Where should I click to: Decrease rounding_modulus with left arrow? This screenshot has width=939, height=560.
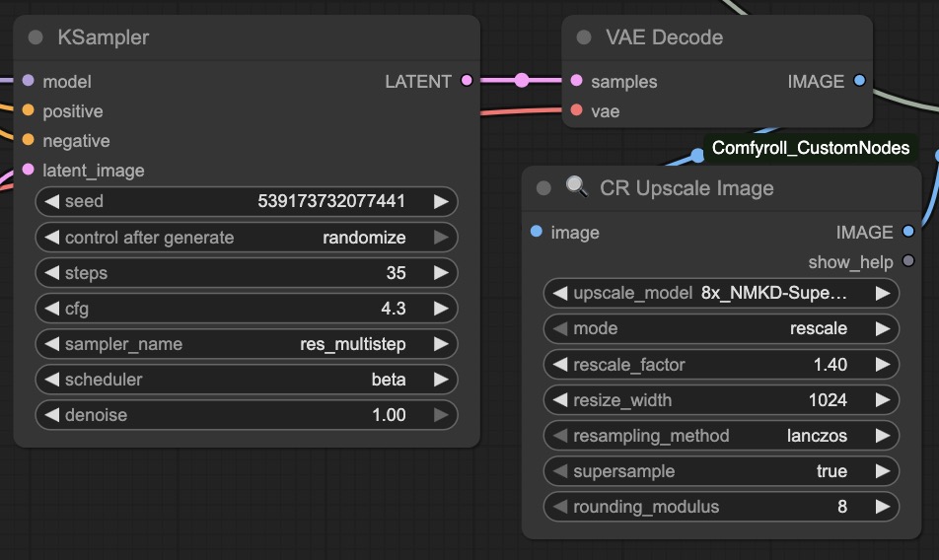(x=560, y=507)
